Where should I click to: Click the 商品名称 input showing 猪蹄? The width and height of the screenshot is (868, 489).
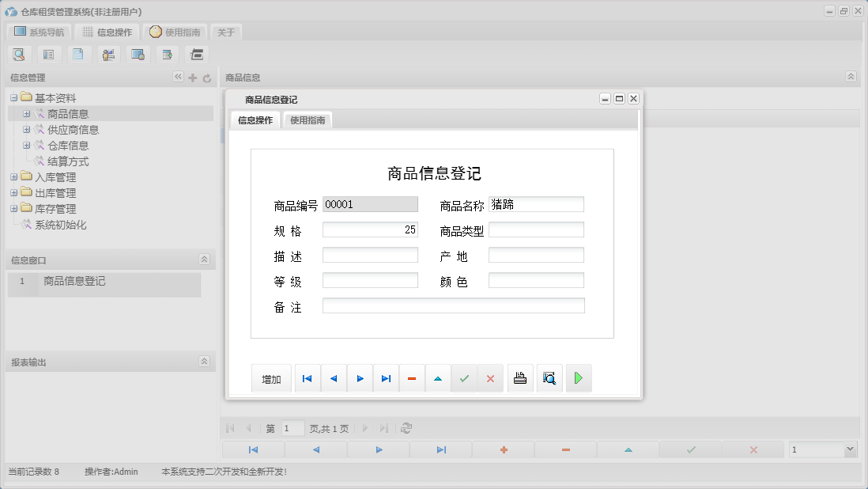pos(536,203)
